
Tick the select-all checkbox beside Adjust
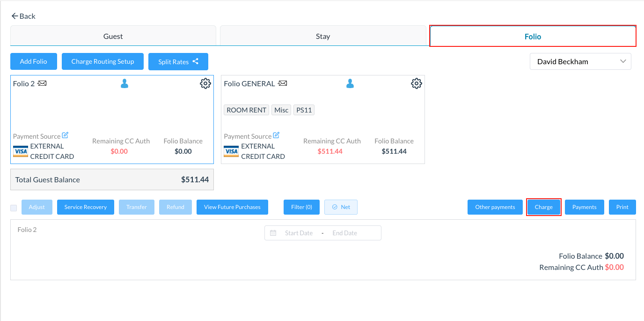pos(14,208)
